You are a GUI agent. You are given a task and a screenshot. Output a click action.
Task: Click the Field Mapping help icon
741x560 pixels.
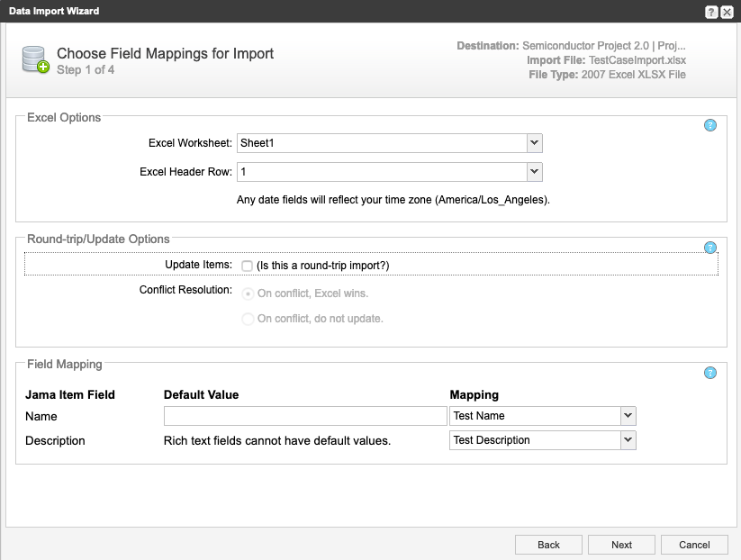click(x=709, y=373)
